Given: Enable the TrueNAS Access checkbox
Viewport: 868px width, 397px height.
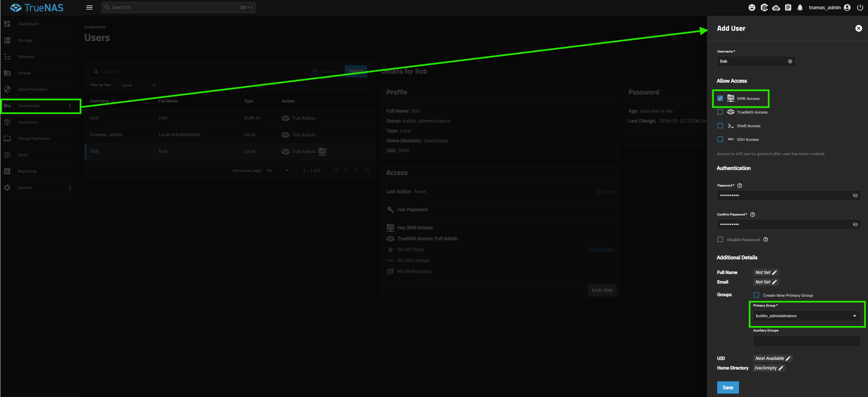Looking at the screenshot, I should pyautogui.click(x=720, y=112).
